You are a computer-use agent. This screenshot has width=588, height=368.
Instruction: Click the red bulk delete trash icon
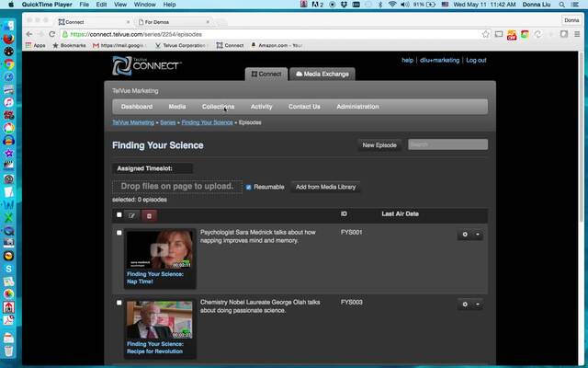pos(150,215)
